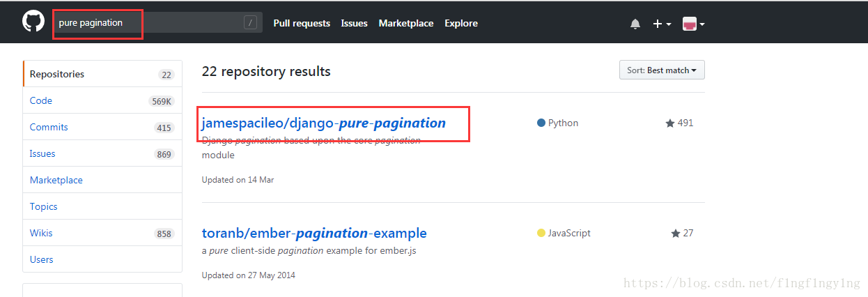Focus the search box containing pure pagination
868x297 pixels.
158,23
